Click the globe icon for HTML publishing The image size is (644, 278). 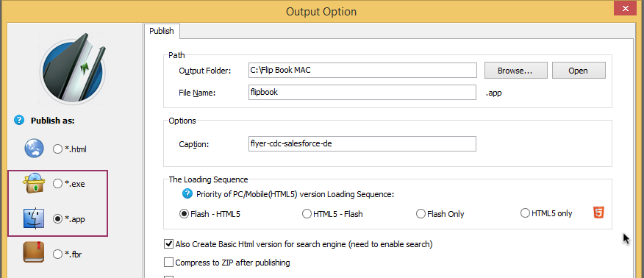point(34,149)
